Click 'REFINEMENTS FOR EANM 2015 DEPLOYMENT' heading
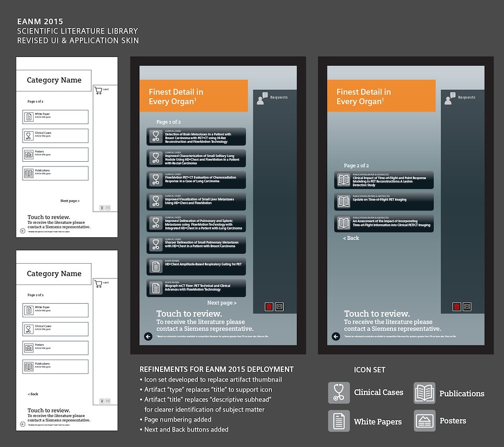This screenshot has width=504, height=447. coord(216,369)
